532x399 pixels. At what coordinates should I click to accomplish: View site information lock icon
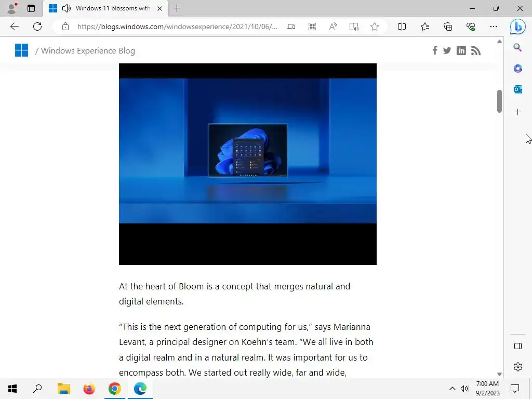tap(65, 26)
